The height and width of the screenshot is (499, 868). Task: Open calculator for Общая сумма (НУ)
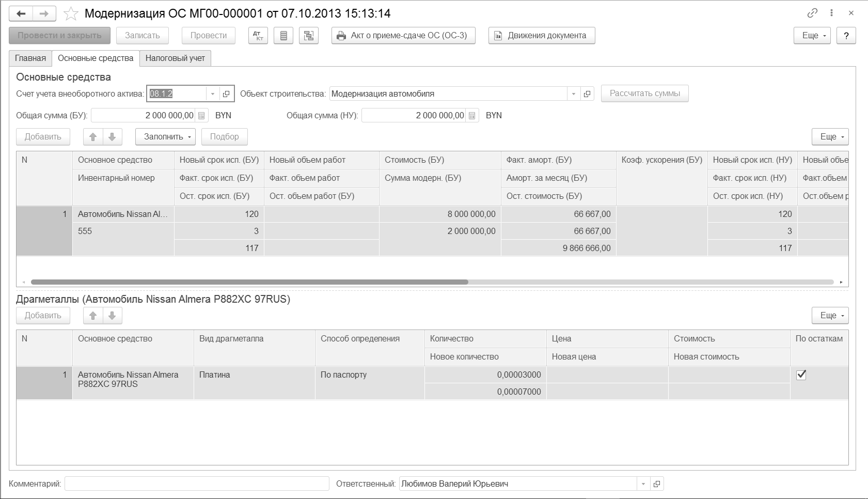pyautogui.click(x=472, y=116)
